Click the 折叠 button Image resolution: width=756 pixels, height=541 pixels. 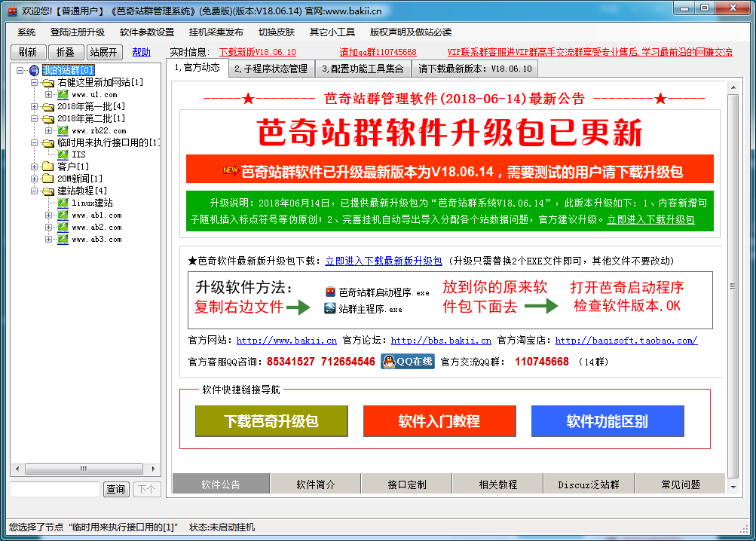point(66,52)
